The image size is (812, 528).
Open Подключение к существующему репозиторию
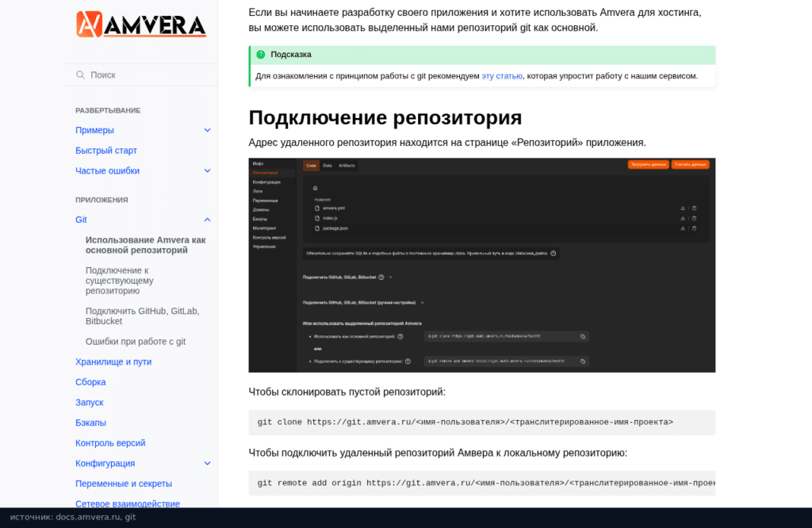pyautogui.click(x=120, y=281)
